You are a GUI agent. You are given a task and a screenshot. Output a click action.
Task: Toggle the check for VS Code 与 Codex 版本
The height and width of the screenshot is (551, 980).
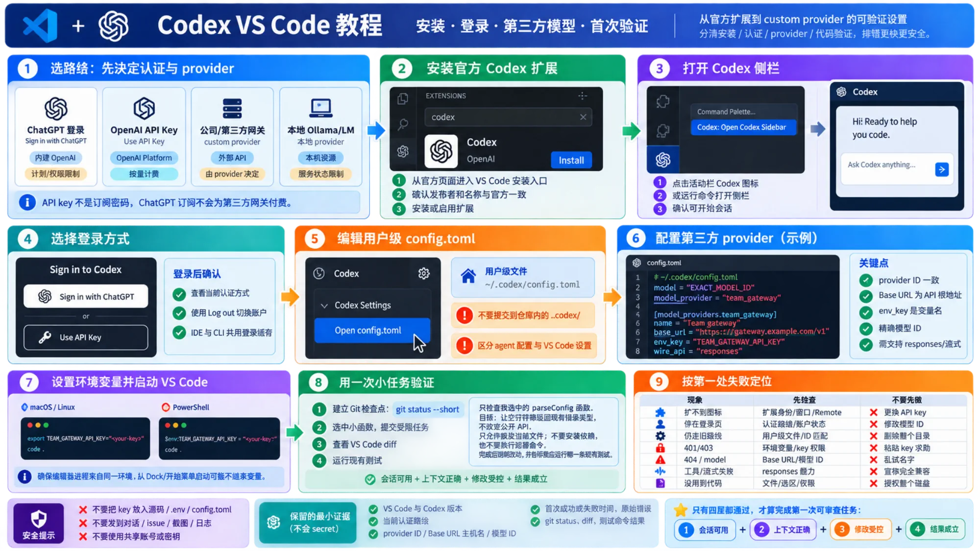point(373,509)
